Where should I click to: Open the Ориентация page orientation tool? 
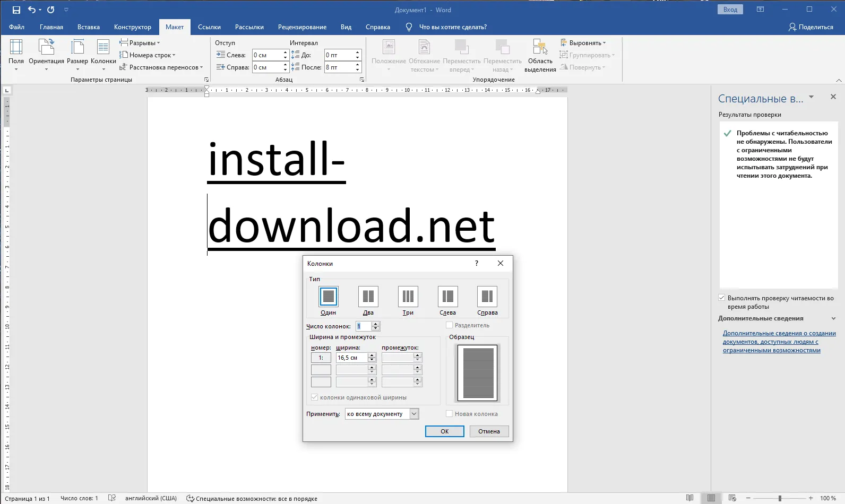tap(46, 55)
